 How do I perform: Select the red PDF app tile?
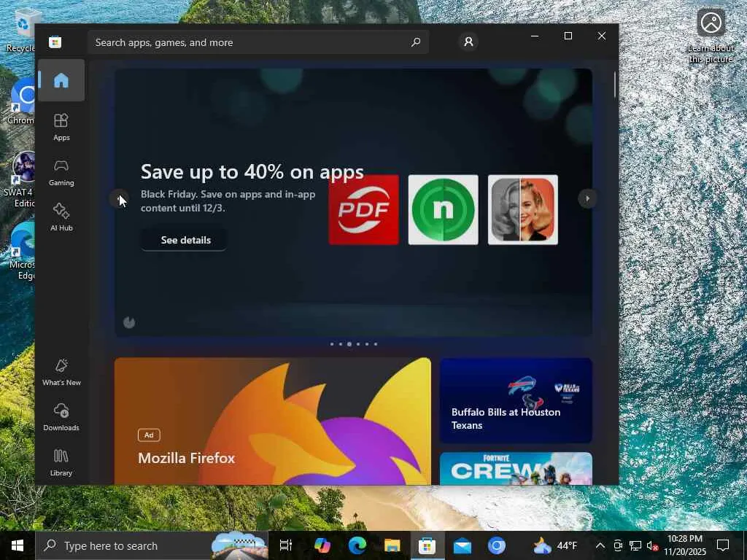364,209
